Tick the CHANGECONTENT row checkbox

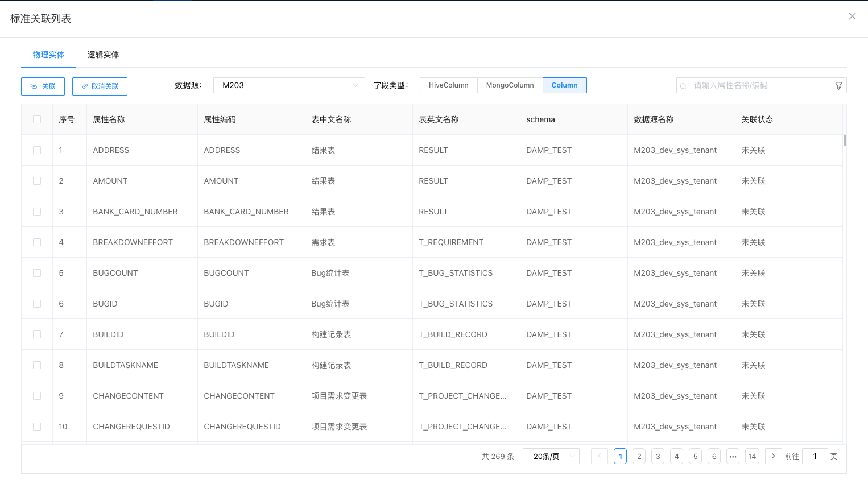coord(37,396)
